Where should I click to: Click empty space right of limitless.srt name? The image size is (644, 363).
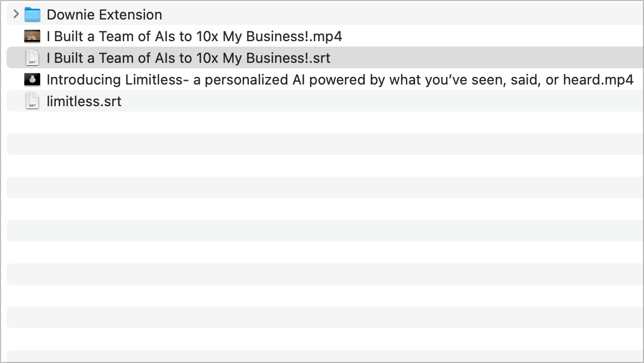tap(382, 101)
